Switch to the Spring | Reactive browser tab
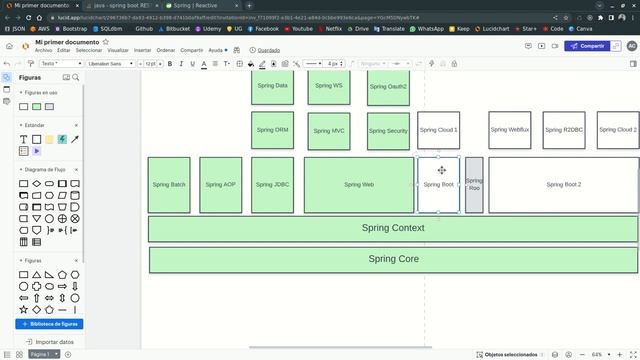 point(202,6)
